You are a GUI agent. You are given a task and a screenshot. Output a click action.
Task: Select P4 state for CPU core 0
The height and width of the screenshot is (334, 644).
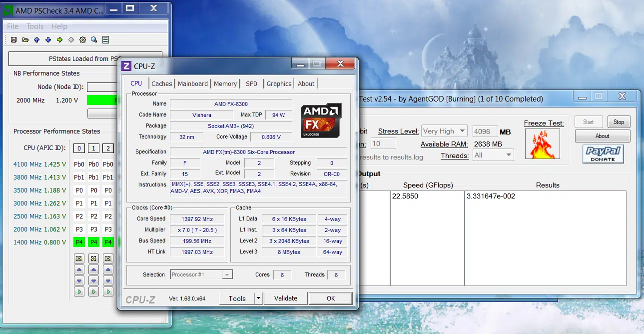pos(79,242)
